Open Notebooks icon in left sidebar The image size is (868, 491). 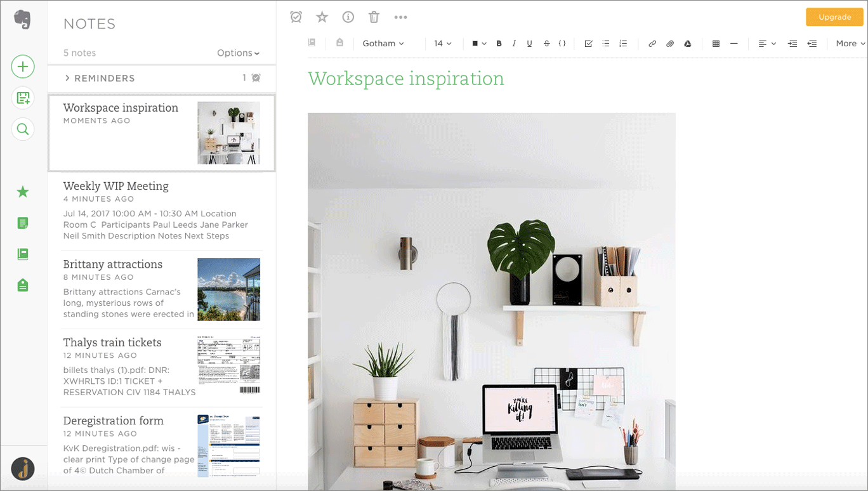pyautogui.click(x=23, y=254)
